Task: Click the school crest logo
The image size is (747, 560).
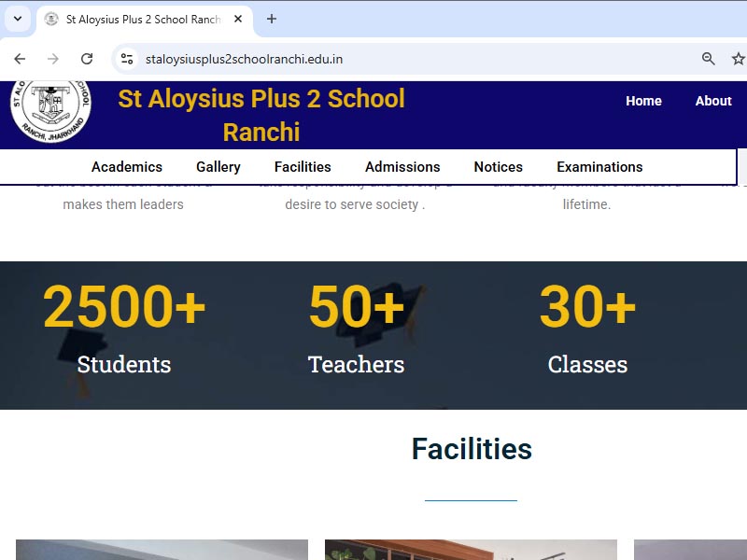Action: pyautogui.click(x=50, y=110)
